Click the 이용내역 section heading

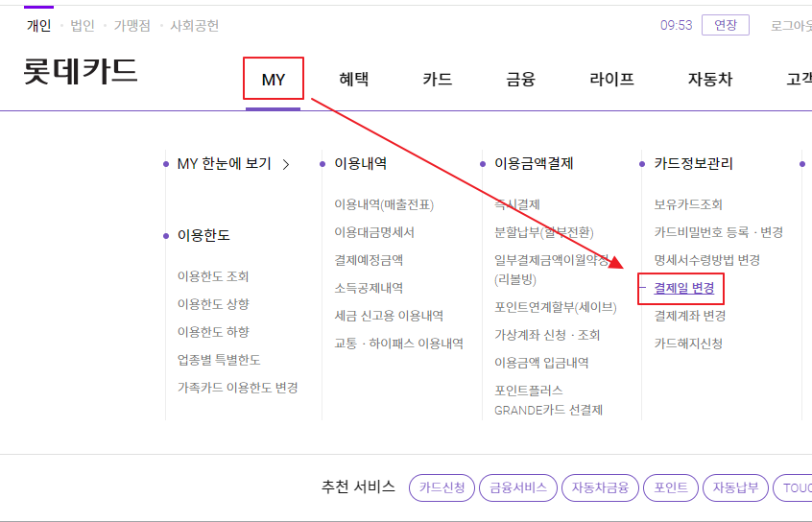(361, 164)
